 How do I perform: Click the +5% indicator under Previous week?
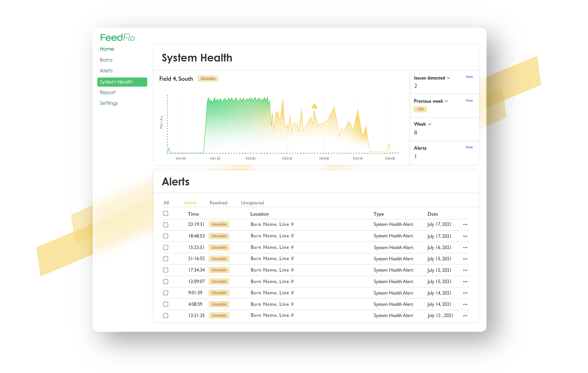420,109
